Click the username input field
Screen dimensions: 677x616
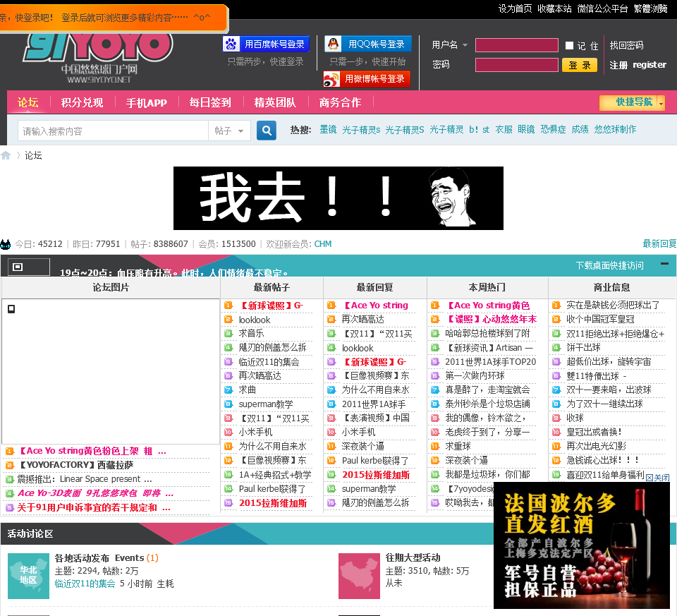(x=517, y=45)
